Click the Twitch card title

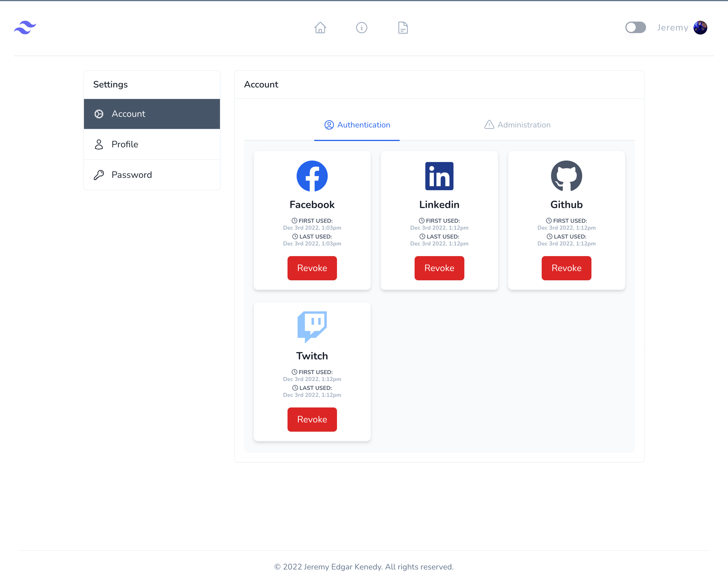click(312, 356)
